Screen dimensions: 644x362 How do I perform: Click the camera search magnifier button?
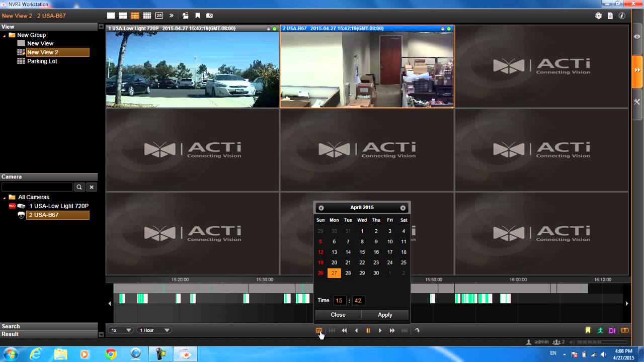pyautogui.click(x=79, y=187)
